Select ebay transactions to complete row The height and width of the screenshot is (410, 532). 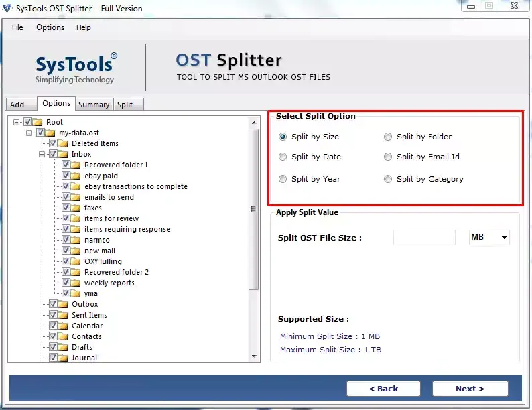click(x=136, y=186)
